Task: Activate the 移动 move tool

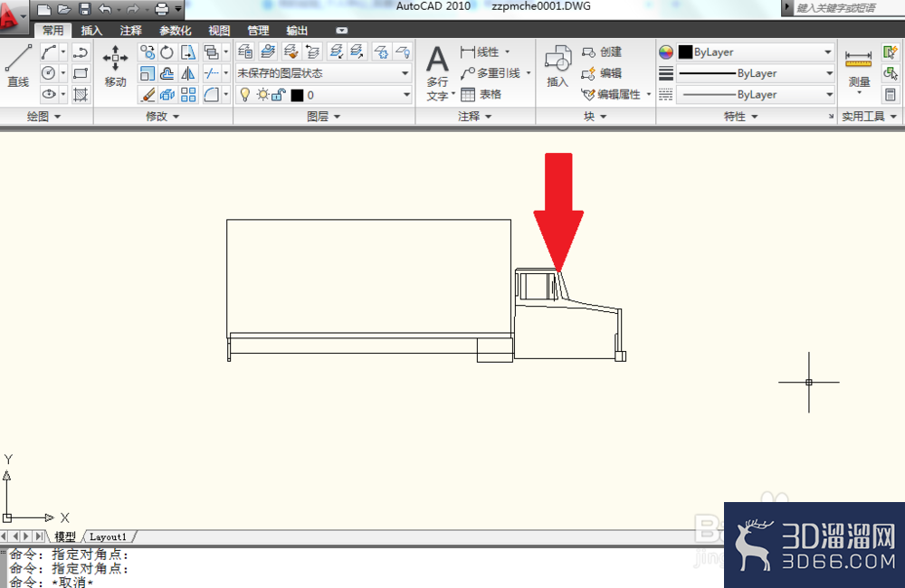Action: click(115, 66)
